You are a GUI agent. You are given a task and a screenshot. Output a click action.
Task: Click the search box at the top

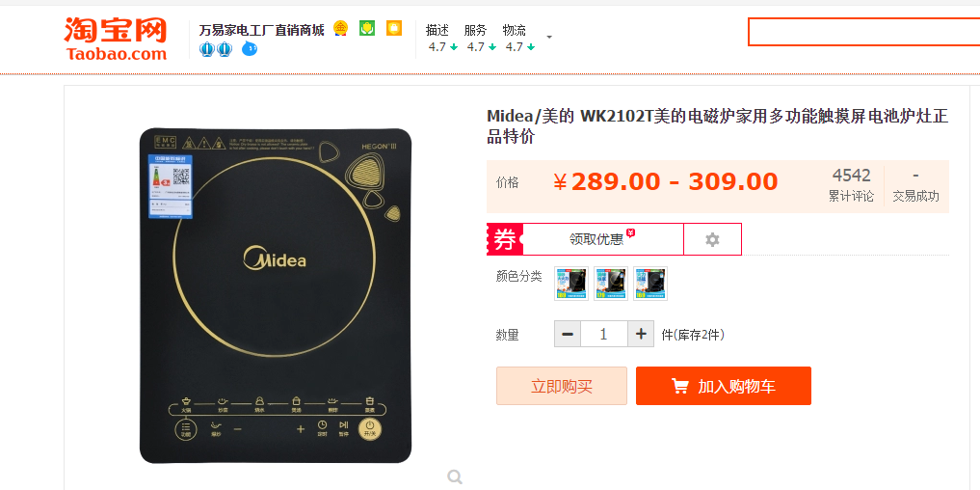863,32
